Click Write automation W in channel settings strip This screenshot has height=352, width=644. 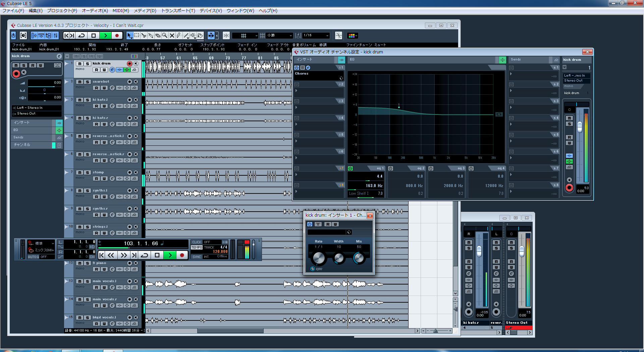(569, 143)
